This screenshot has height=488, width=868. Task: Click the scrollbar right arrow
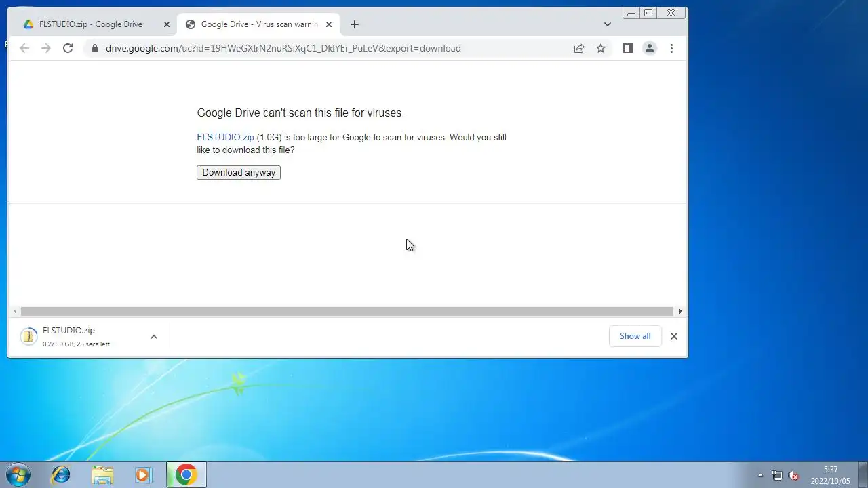[680, 312]
